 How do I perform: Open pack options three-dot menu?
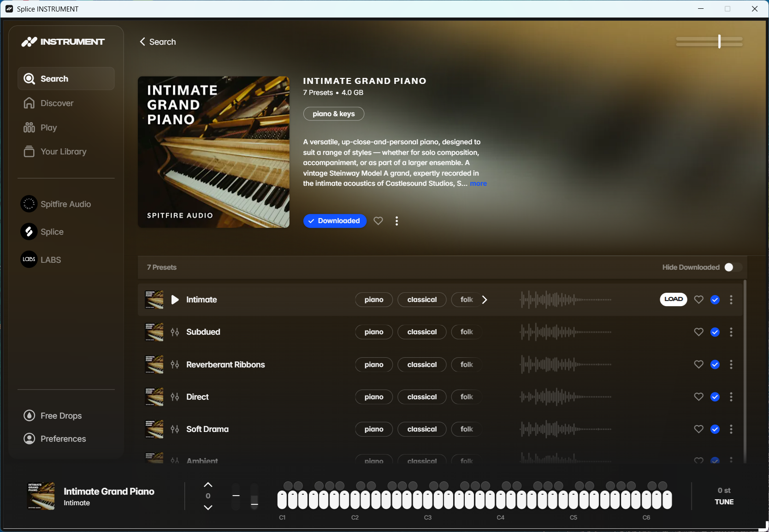pyautogui.click(x=396, y=221)
